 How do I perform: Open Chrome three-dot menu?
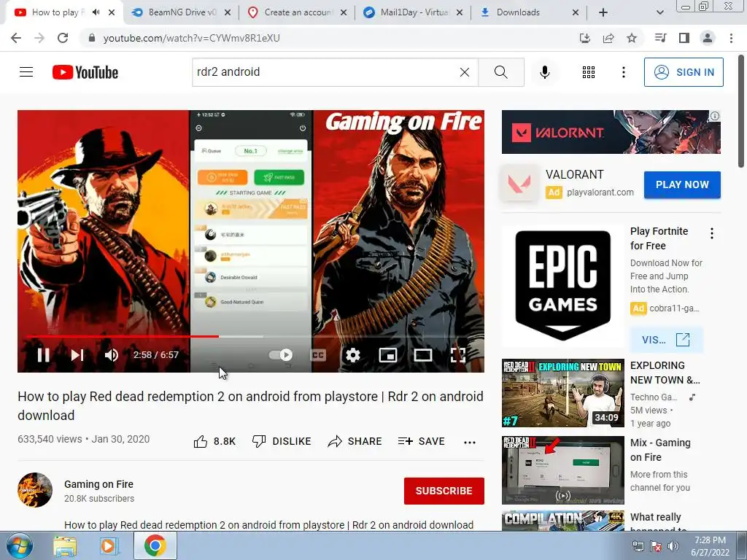point(731,38)
